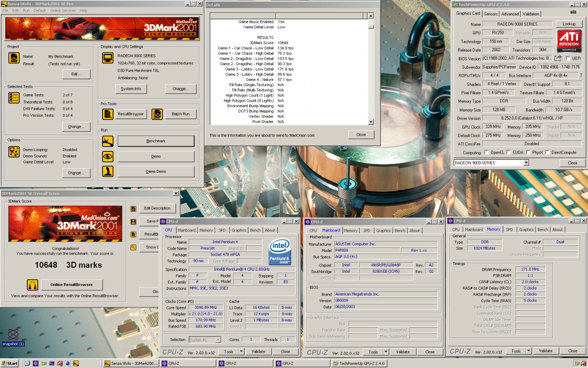Click the Start button
The width and height of the screenshot is (588, 368).
[x=10, y=363]
